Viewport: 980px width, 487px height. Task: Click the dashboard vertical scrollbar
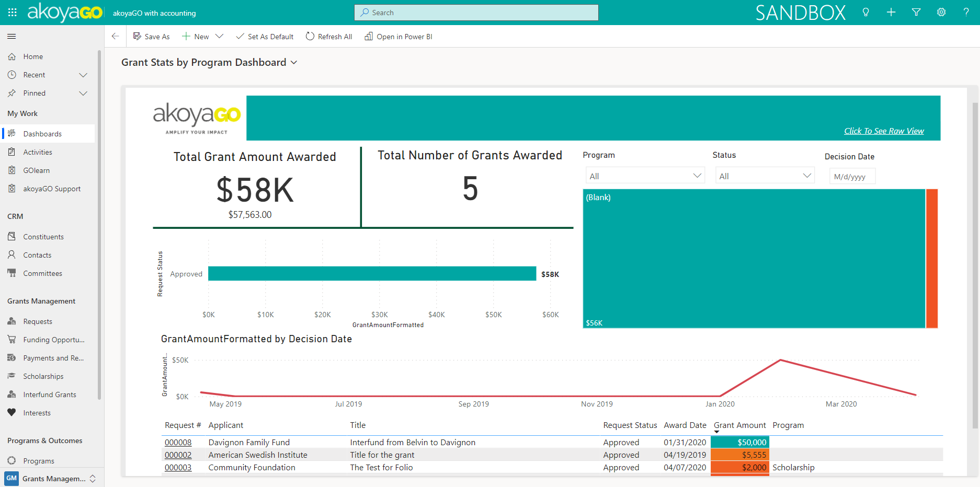[975, 265]
